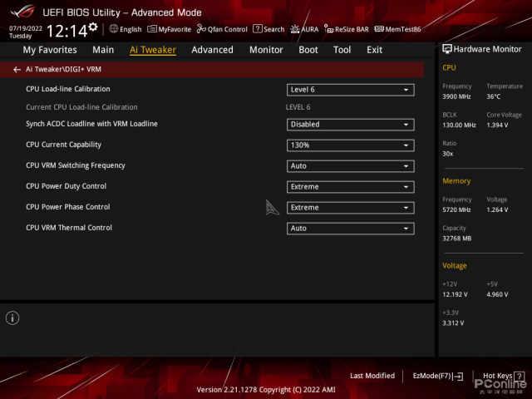Expand CPU VRM Switching Frequency Auto dropdown

(x=351, y=166)
